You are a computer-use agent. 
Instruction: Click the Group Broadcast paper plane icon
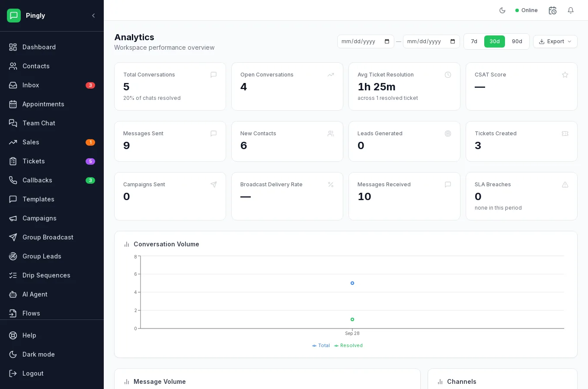(13, 237)
